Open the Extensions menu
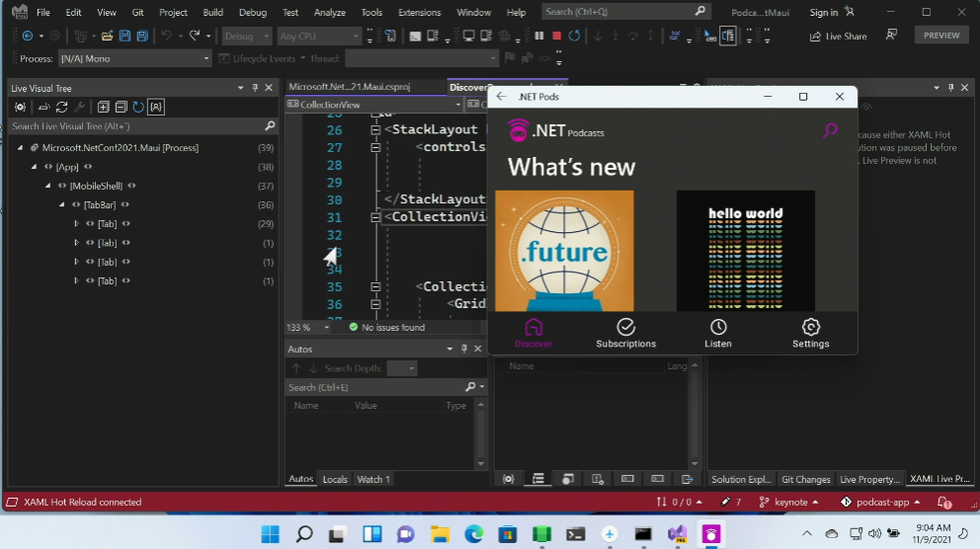The width and height of the screenshot is (980, 549). 419,13
